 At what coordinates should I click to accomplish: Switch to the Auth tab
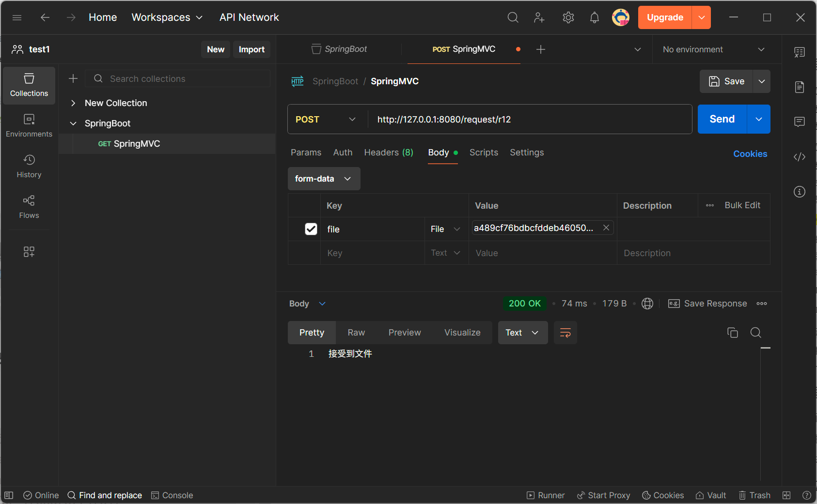tap(343, 153)
